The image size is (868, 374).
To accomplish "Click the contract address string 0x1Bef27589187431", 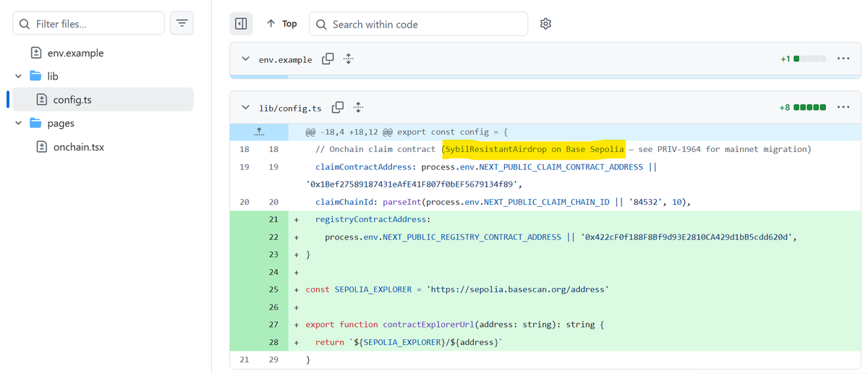I will point(413,184).
